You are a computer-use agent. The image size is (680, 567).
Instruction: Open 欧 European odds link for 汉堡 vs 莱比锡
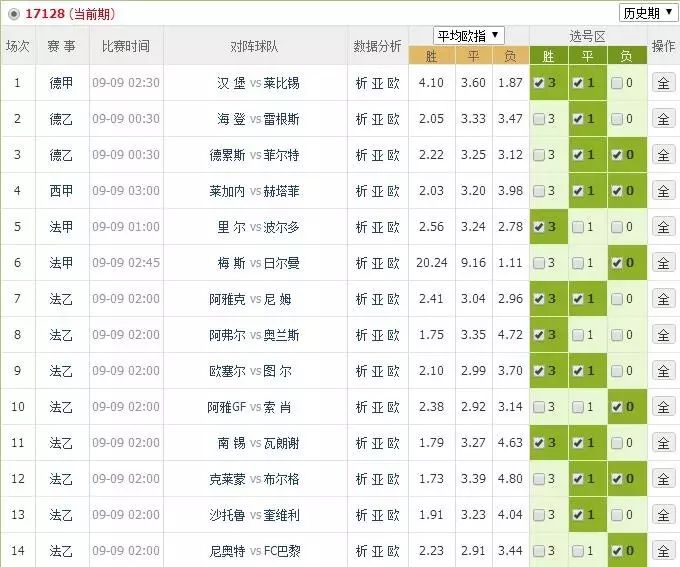pyautogui.click(x=393, y=83)
